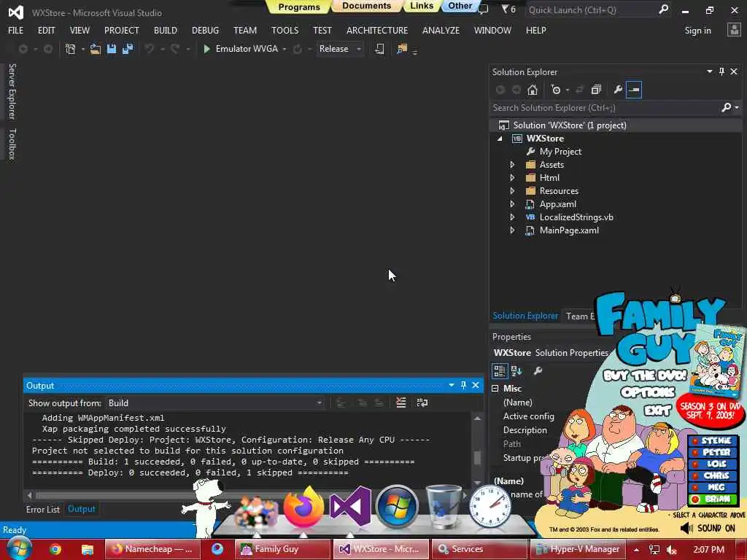Image resolution: width=747 pixels, height=560 pixels.
Task: Click the Windows logo dock icon
Action: [397, 507]
